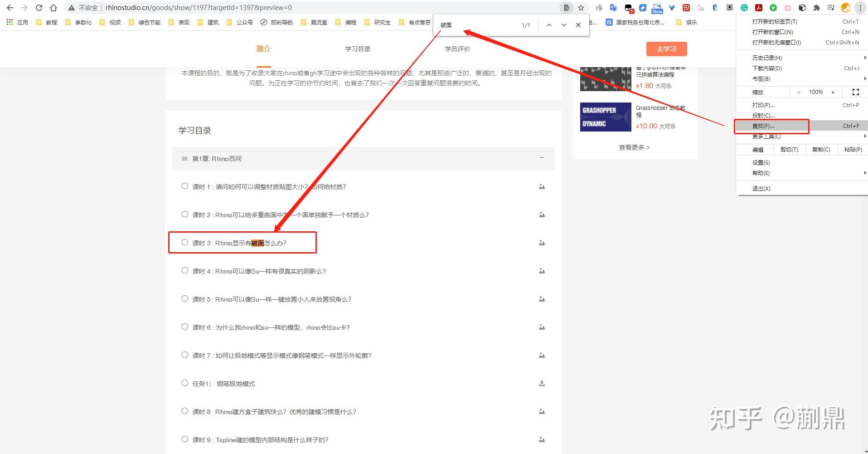The height and width of the screenshot is (454, 868).
Task: Toggle fullscreen icon in zoom row
Action: 855,92
